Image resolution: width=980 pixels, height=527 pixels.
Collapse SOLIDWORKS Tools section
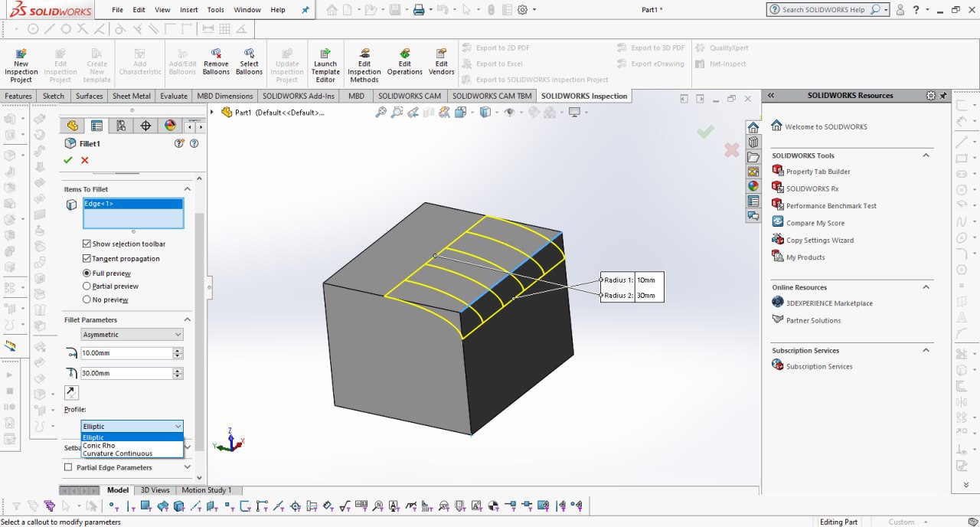(926, 155)
